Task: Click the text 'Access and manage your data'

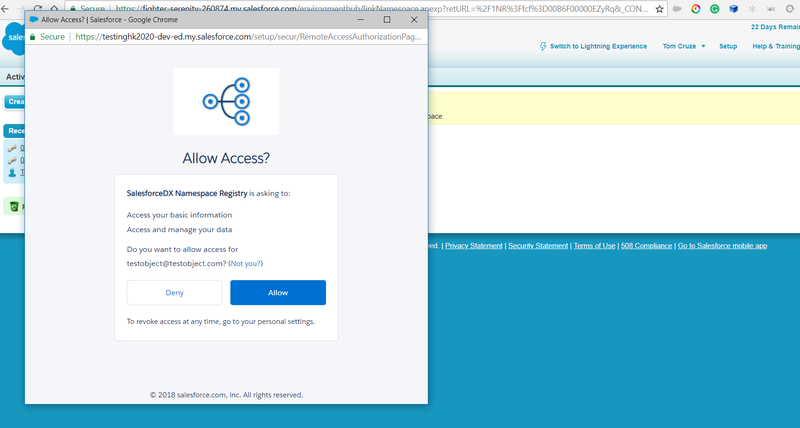Action: [179, 230]
